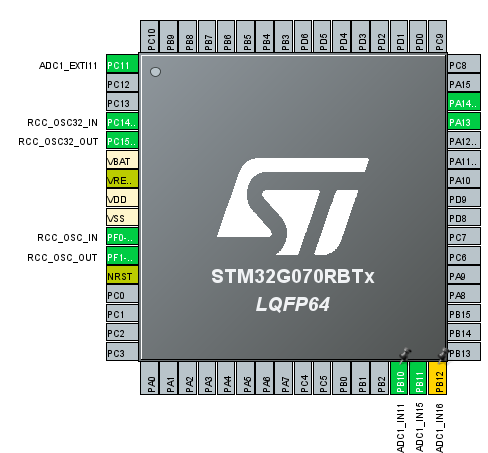
Task: Select the VDD power pin
Action: tap(122, 199)
